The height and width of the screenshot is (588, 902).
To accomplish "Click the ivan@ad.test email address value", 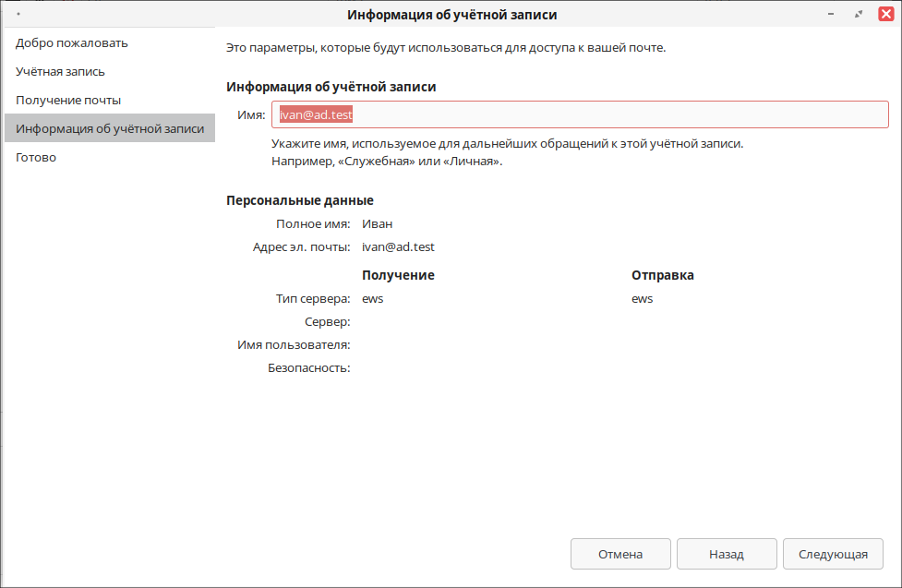I will pos(398,246).
